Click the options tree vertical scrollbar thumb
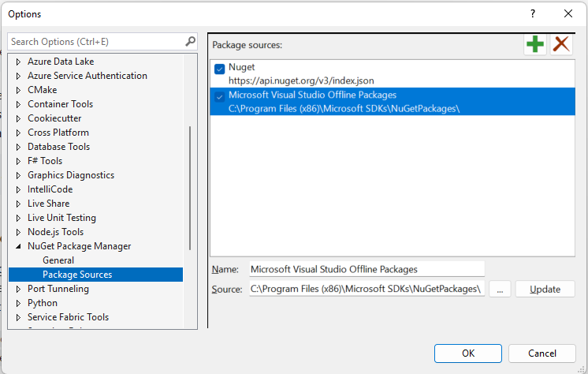 [x=190, y=188]
